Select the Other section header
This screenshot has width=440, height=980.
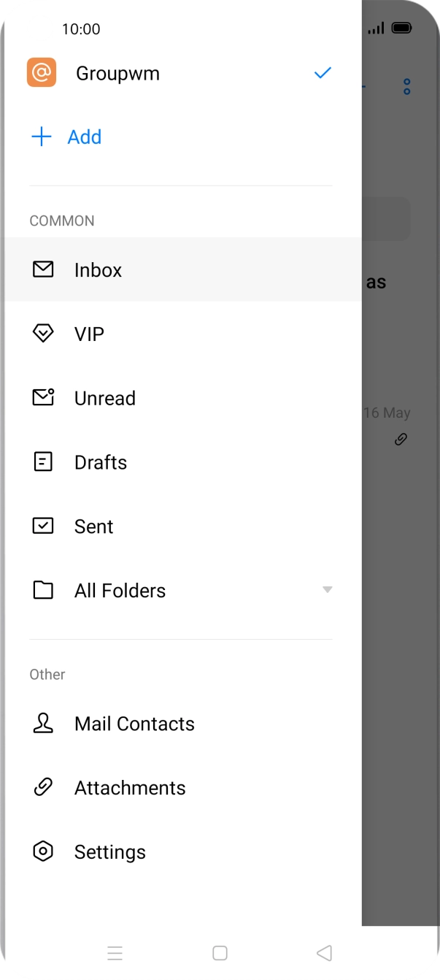point(47,674)
